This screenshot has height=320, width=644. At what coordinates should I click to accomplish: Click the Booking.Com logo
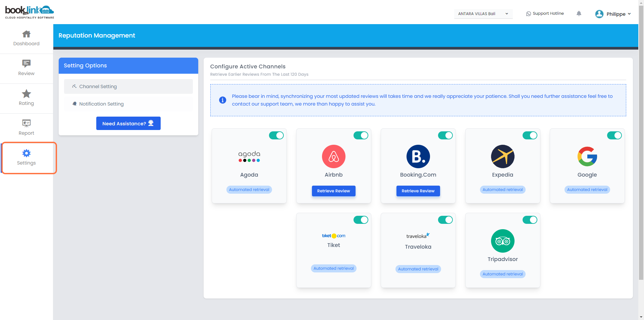pyautogui.click(x=418, y=156)
